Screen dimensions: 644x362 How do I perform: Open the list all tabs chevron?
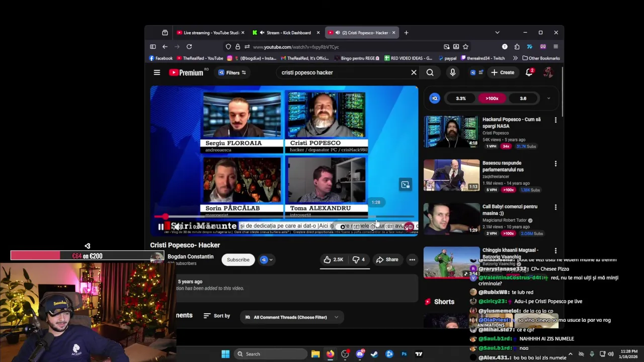pos(497,33)
